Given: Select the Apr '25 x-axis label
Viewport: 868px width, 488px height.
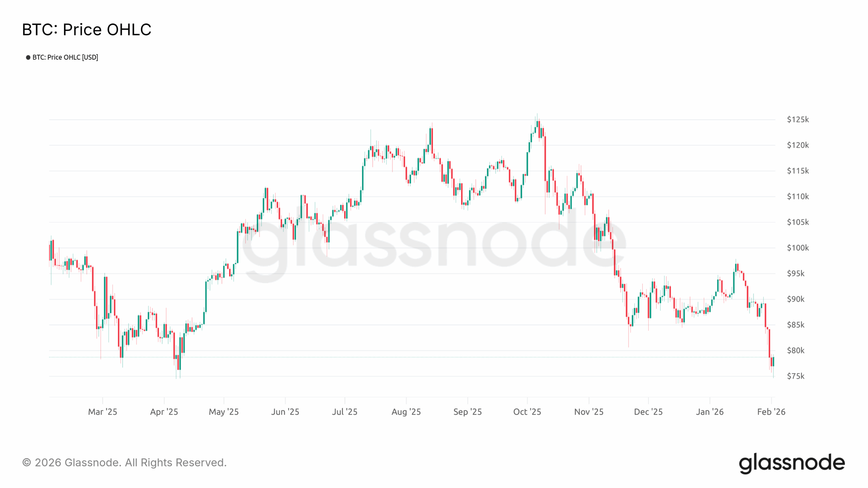Looking at the screenshot, I should pyautogui.click(x=164, y=412).
